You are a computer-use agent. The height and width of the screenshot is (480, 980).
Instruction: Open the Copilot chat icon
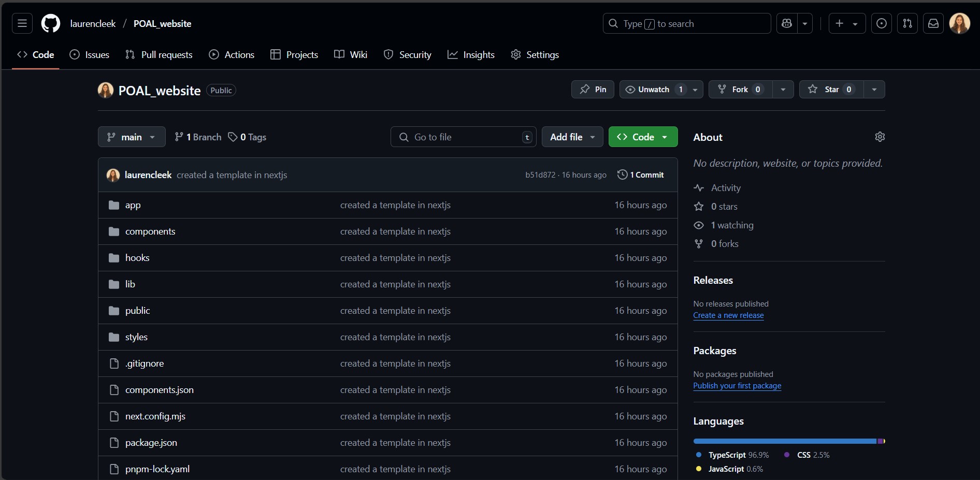click(787, 23)
